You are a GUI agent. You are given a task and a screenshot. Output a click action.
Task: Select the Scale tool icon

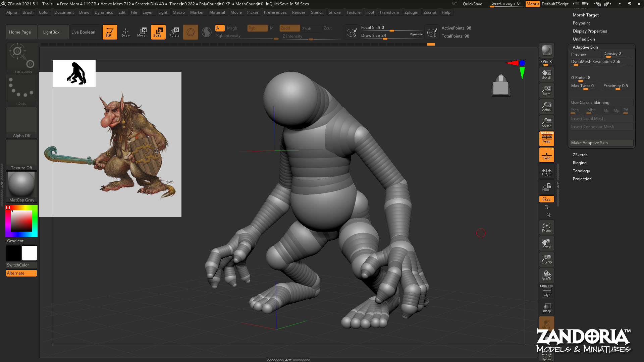coord(158,32)
